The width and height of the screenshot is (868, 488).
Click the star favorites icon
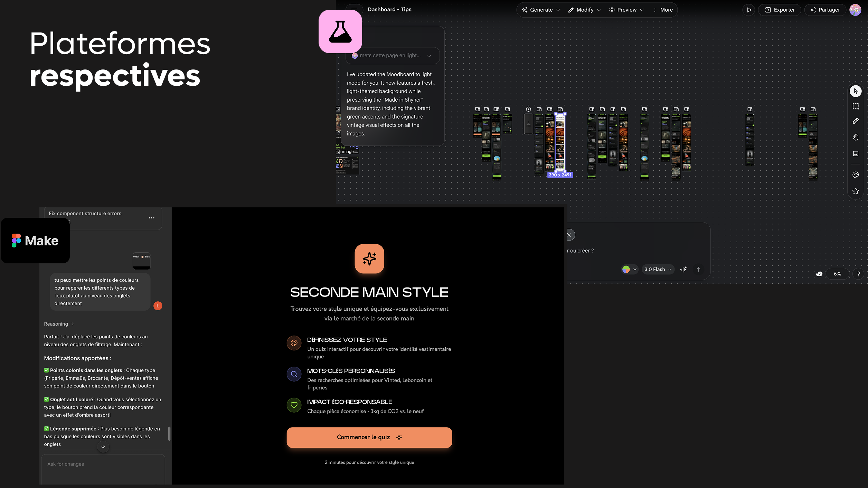tap(856, 191)
